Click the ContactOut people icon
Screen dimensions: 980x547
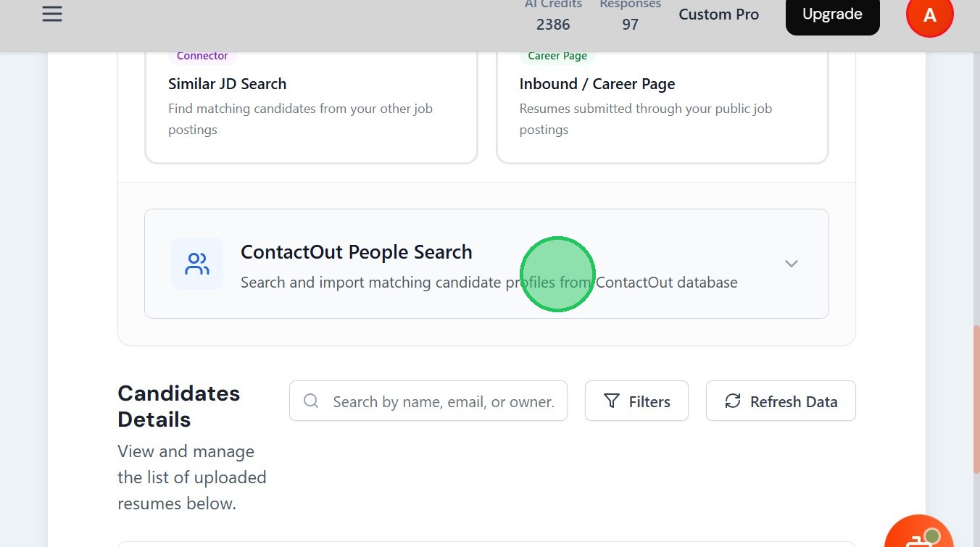point(197,264)
